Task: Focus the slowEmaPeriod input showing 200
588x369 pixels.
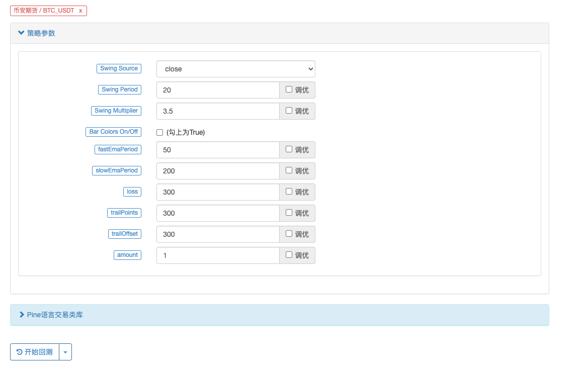Action: (x=218, y=171)
